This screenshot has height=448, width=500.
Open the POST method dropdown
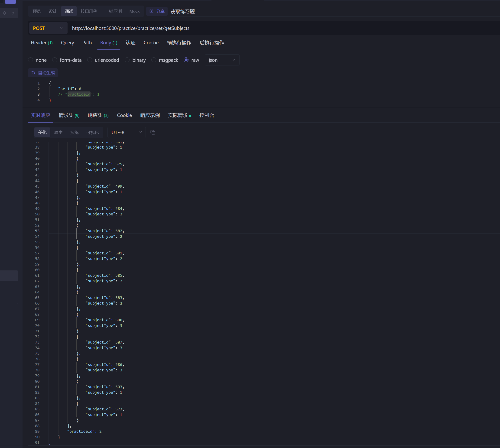coord(48,28)
